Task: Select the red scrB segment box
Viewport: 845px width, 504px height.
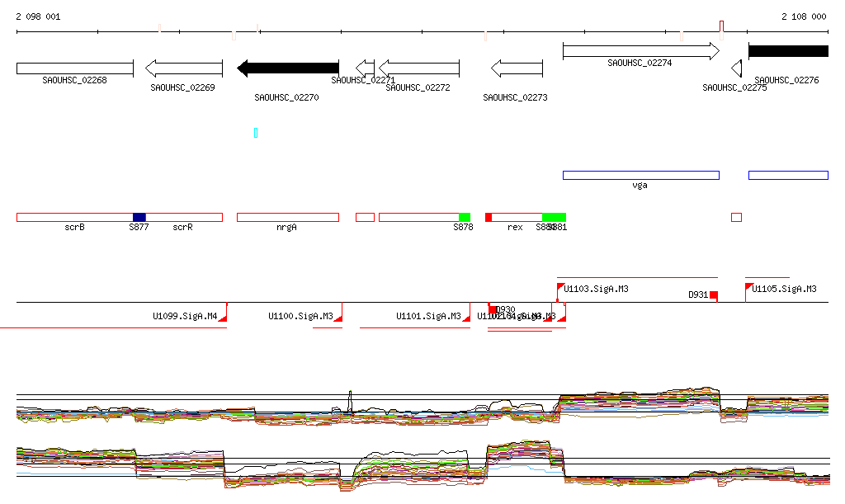Action: click(x=75, y=217)
